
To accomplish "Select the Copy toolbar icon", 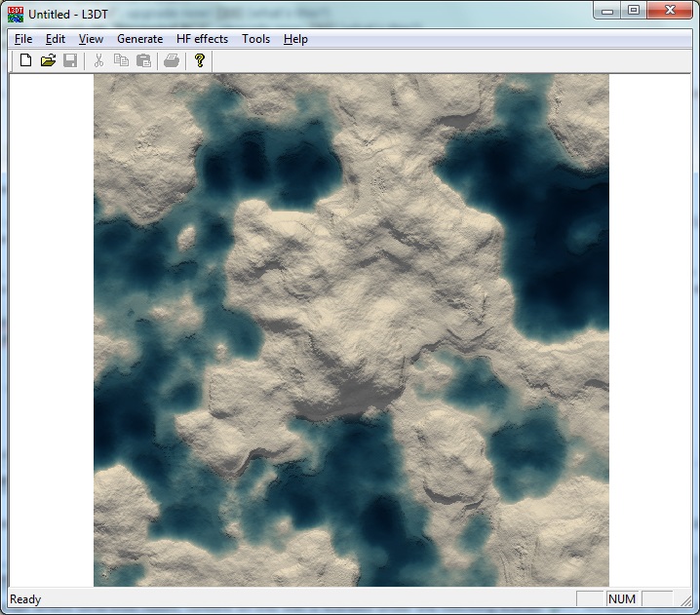I will pos(121,60).
